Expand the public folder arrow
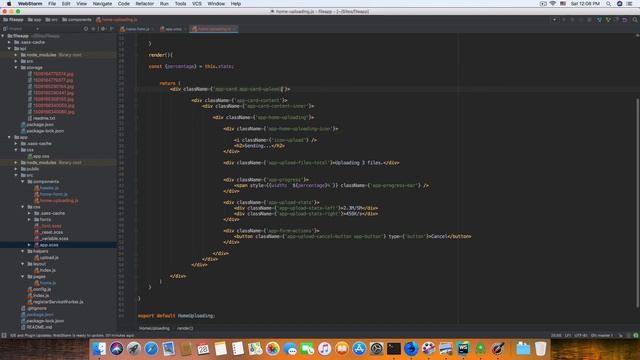The width and height of the screenshot is (640, 360). [x=16, y=169]
